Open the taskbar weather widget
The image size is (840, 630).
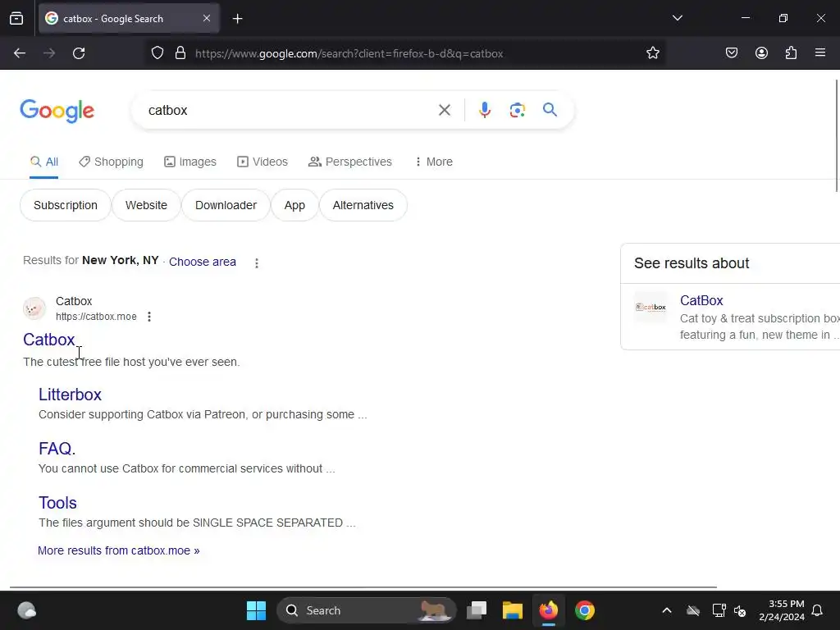pos(26,610)
